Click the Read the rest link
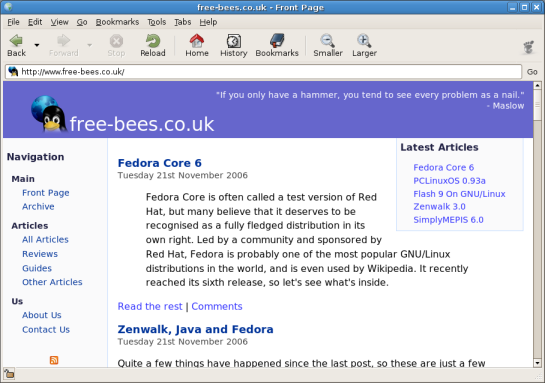This screenshot has width=545, height=383. [x=150, y=306]
